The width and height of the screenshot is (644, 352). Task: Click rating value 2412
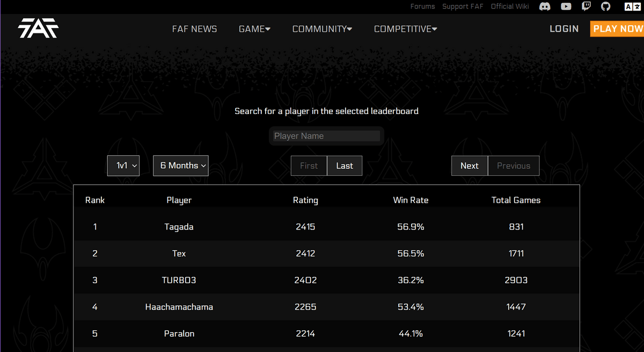305,253
